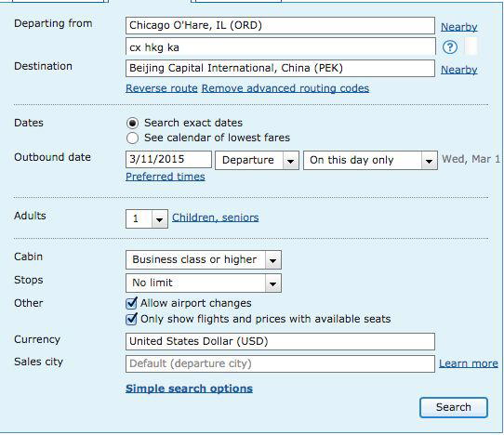Viewport: 504px width, 435px height.
Task: Focus the Beijing Capital International destination field
Action: [x=280, y=69]
